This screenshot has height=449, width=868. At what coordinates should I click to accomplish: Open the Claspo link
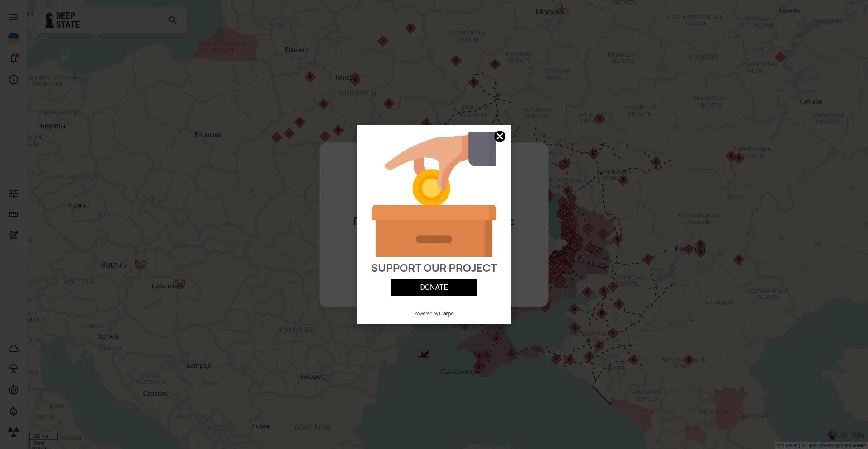pos(446,313)
